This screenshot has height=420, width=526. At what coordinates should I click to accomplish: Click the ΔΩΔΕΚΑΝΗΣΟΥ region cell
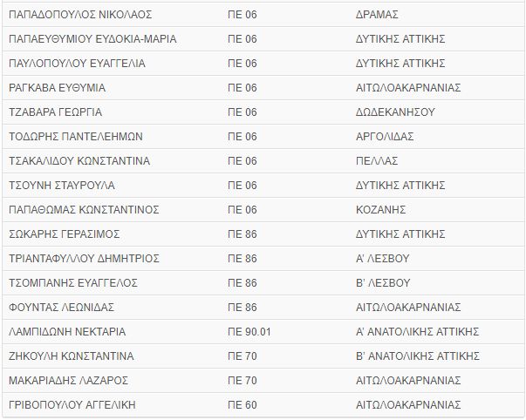pyautogui.click(x=395, y=112)
